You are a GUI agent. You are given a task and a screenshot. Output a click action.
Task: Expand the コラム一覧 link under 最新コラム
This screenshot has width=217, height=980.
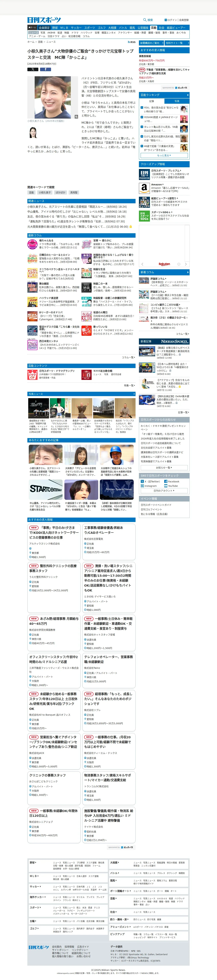tap(128, 358)
